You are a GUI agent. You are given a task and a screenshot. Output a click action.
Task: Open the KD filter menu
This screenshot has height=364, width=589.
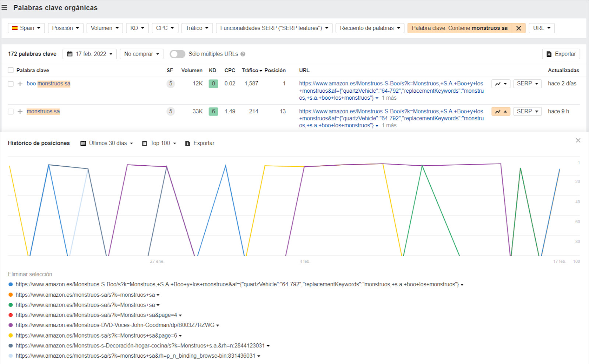[x=137, y=28]
